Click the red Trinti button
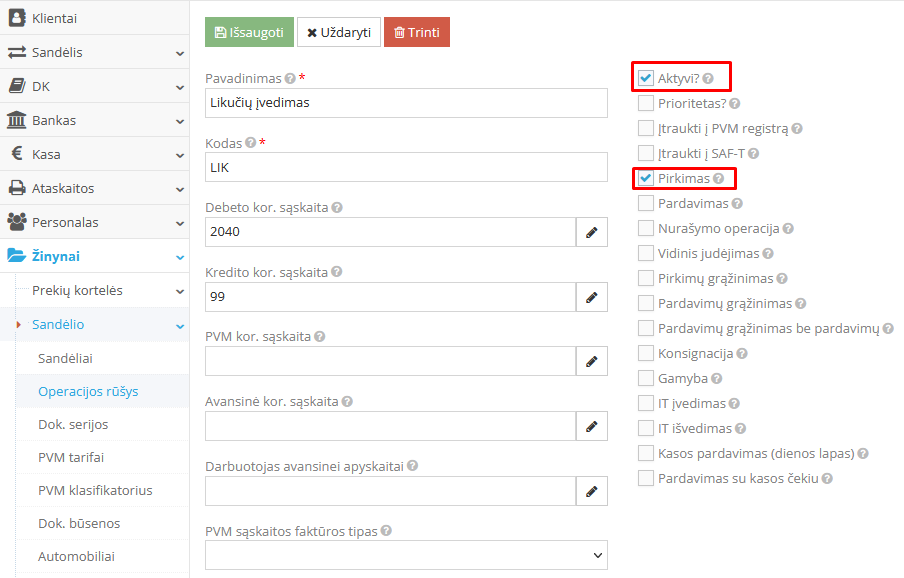Viewport: 904px width, 578px height. (x=416, y=32)
